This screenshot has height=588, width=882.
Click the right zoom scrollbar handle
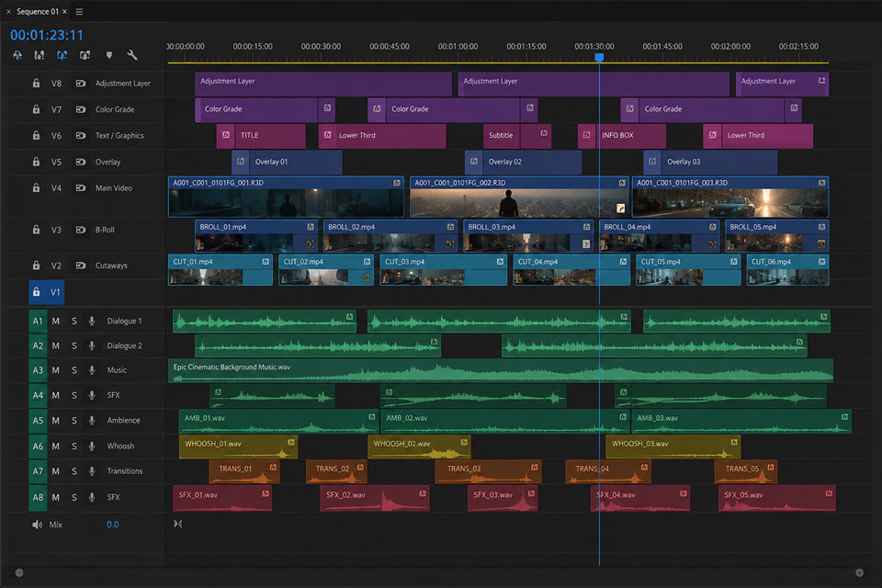(x=859, y=572)
